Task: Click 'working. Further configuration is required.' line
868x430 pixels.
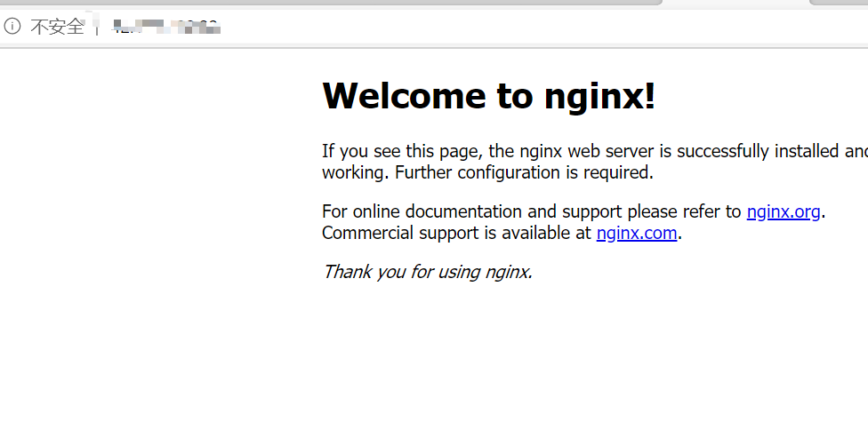Action: pos(487,172)
